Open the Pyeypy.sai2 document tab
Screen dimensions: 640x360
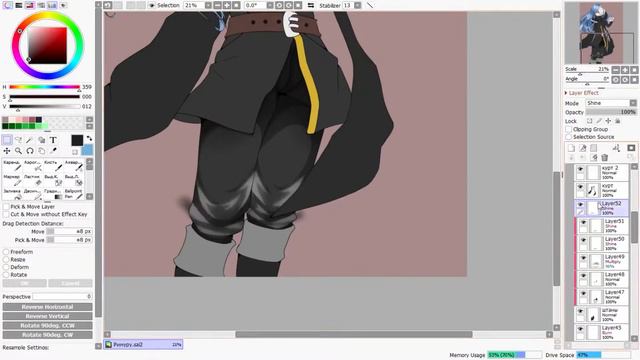[x=143, y=344]
